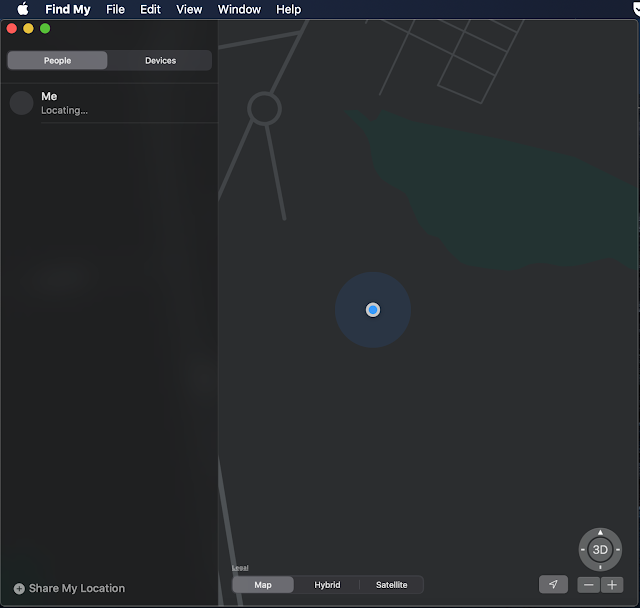Open the Edit menu
This screenshot has height=608, width=640.
click(x=150, y=9)
